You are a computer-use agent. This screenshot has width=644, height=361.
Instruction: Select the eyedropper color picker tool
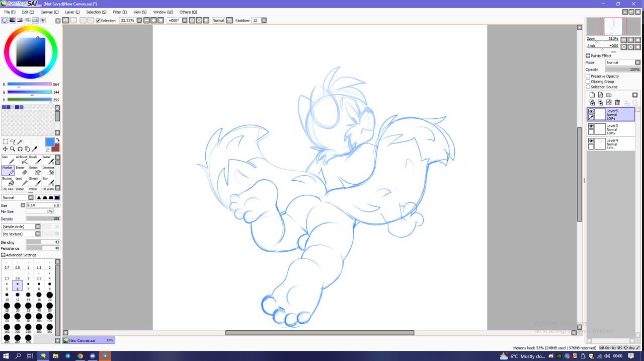[35, 149]
